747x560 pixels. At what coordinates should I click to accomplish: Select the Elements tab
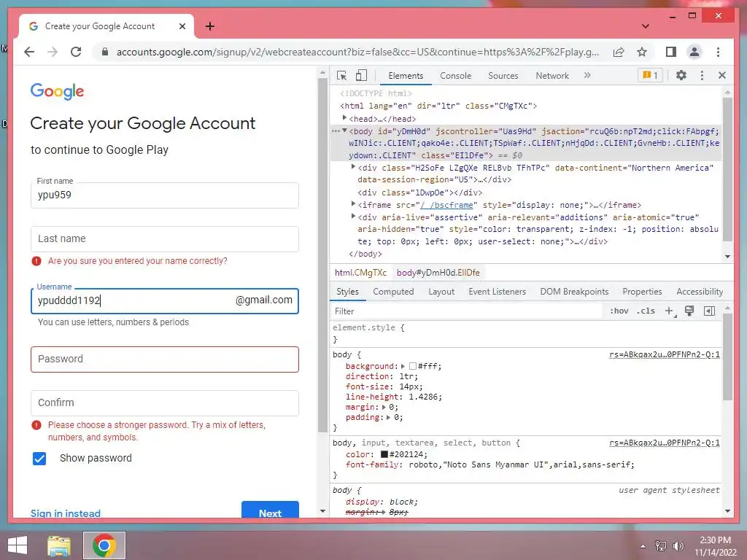click(406, 76)
